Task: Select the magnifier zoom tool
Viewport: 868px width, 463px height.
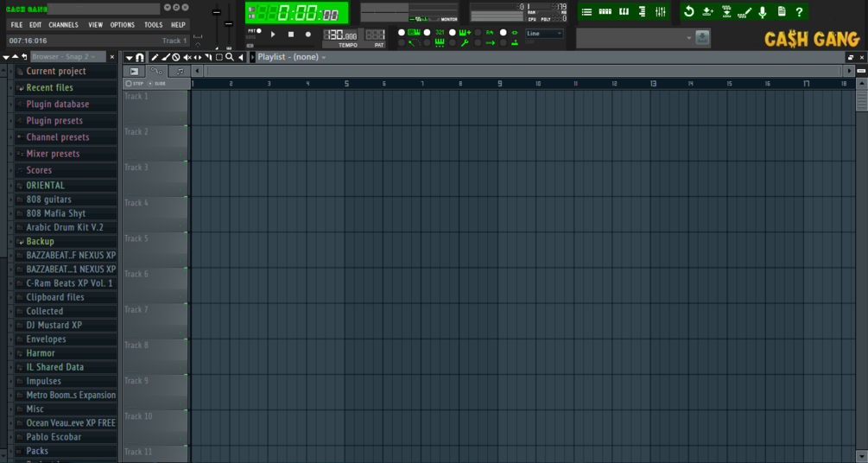Action: click(230, 57)
